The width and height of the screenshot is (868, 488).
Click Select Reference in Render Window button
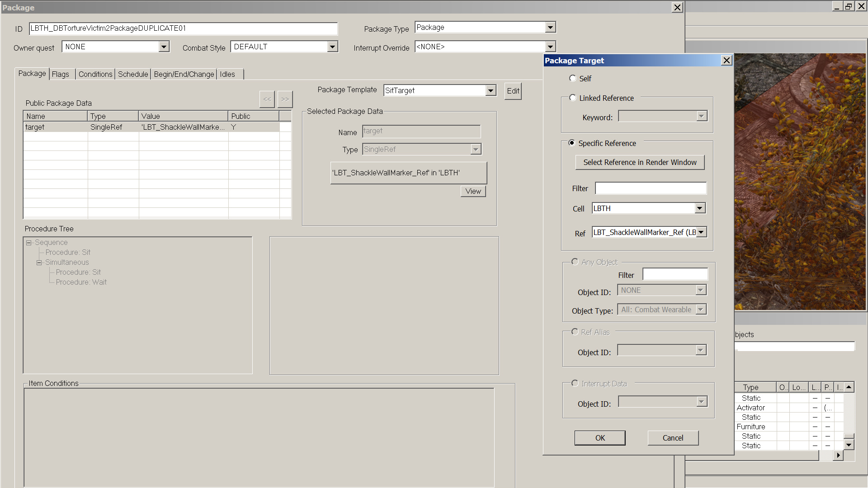[x=640, y=162]
